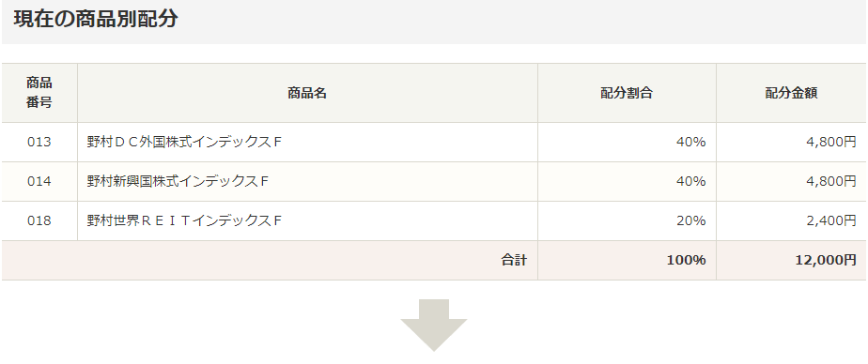Click product number 014

(x=39, y=181)
